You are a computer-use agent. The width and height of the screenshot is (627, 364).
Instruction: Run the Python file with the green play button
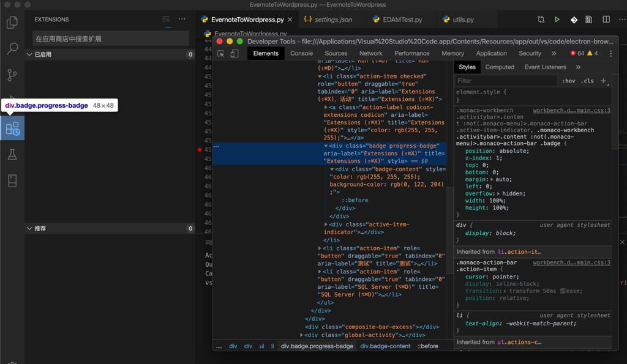pyautogui.click(x=557, y=19)
